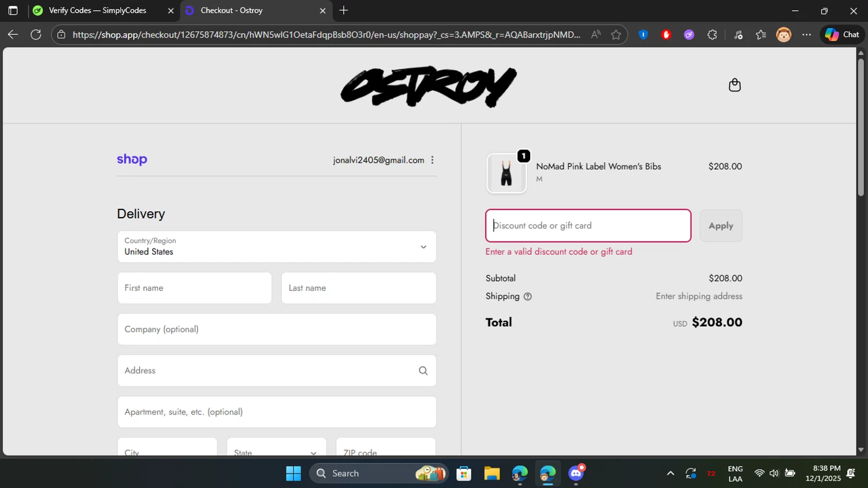Click the ZIP code field

pyautogui.click(x=386, y=447)
